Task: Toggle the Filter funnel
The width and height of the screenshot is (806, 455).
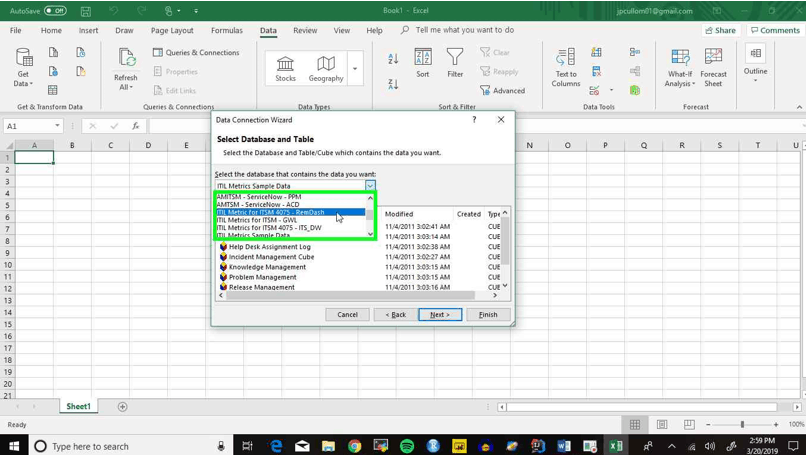Action: (x=455, y=63)
